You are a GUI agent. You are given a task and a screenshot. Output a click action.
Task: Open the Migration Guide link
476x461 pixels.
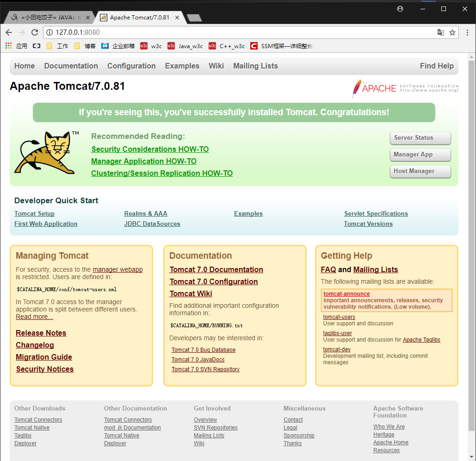[x=44, y=357]
